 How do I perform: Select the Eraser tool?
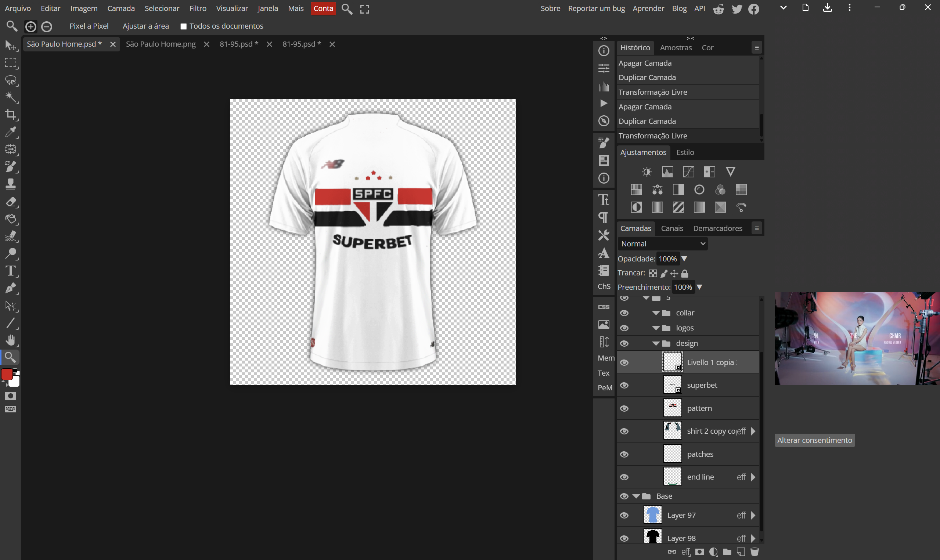pos(11,202)
